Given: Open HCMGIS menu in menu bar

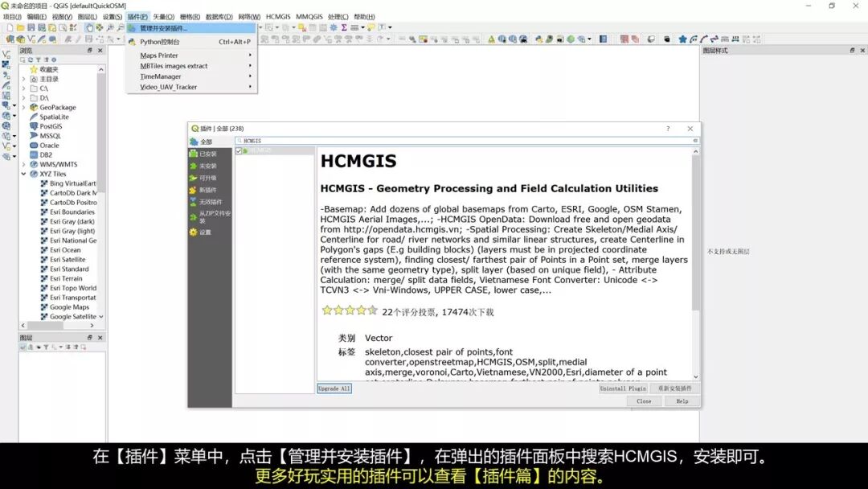Looking at the screenshot, I should (278, 17).
